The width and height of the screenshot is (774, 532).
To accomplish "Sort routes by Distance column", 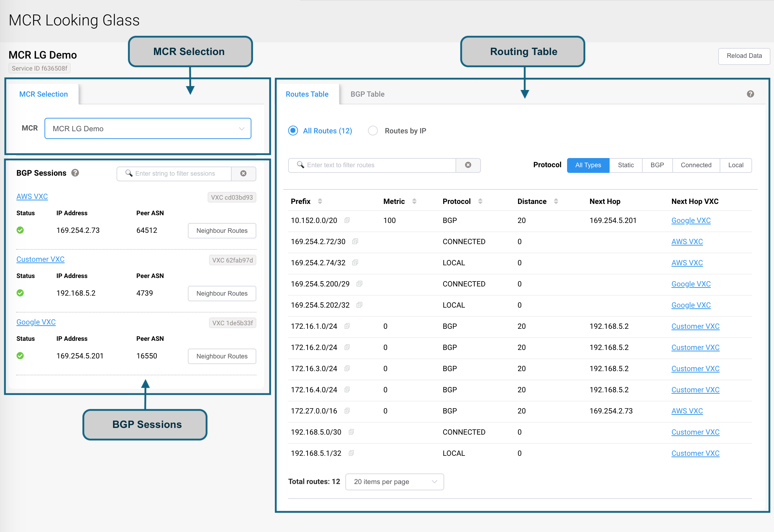I will pos(556,201).
